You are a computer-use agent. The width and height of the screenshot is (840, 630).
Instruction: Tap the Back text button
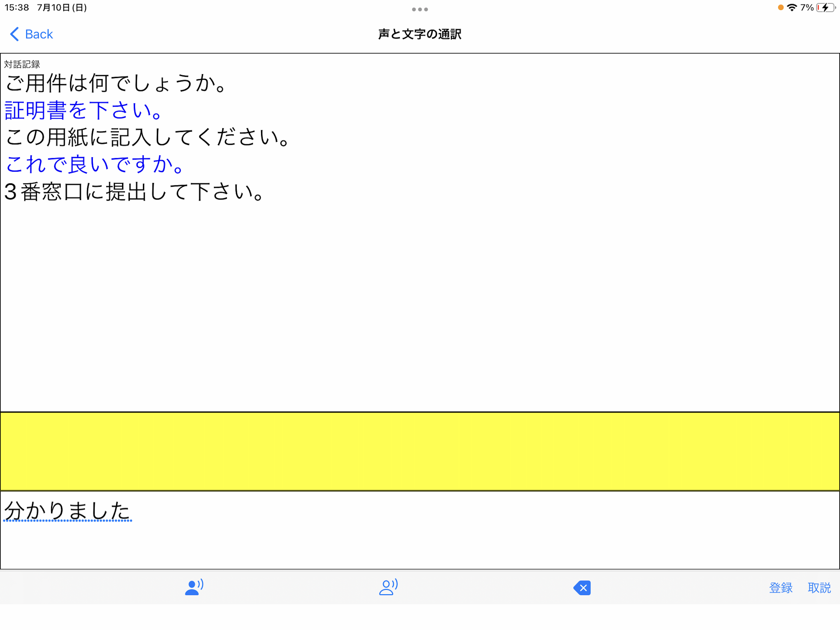[39, 34]
